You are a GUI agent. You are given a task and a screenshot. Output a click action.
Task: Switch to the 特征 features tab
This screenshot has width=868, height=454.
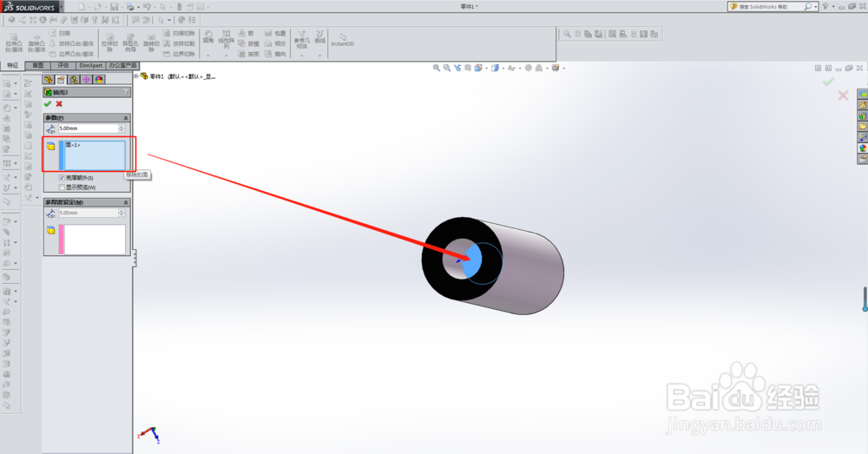(x=13, y=65)
